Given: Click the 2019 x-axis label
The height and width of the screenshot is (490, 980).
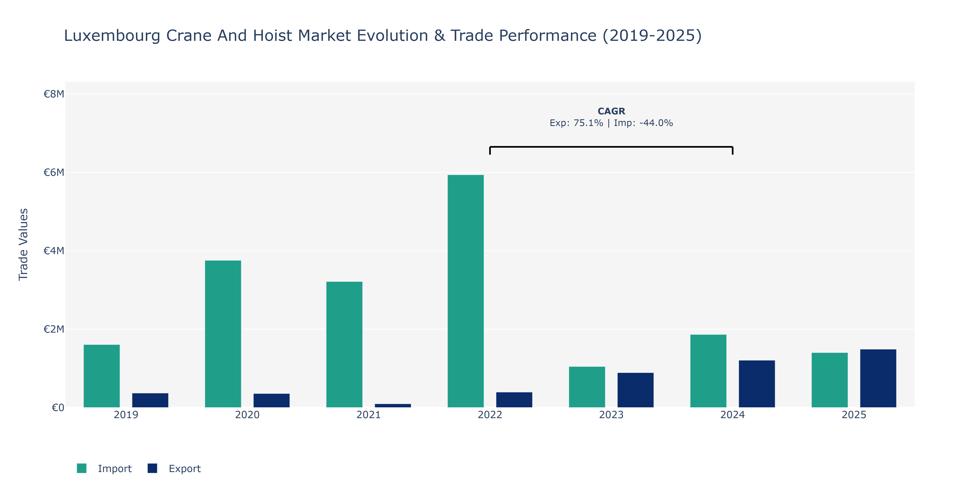Looking at the screenshot, I should [x=126, y=415].
